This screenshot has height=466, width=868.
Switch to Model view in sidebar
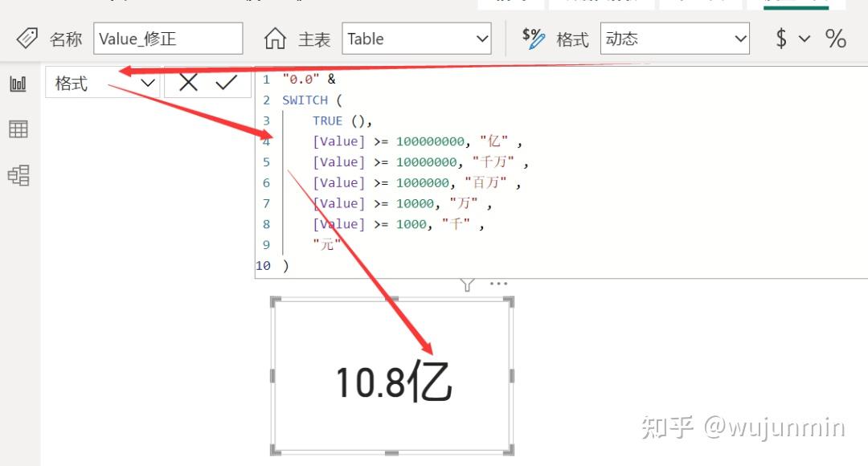tap(18, 173)
